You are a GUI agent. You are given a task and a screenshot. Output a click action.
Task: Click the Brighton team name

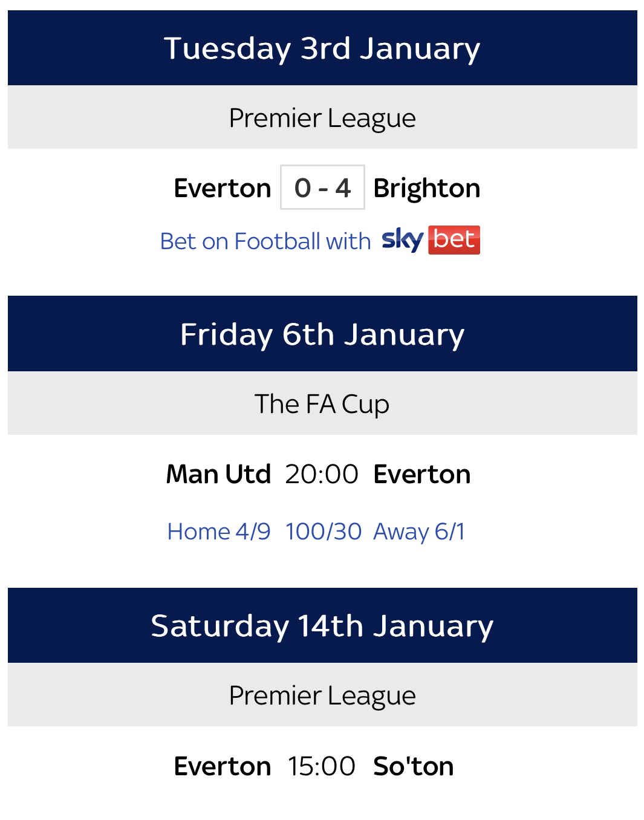coord(426,188)
